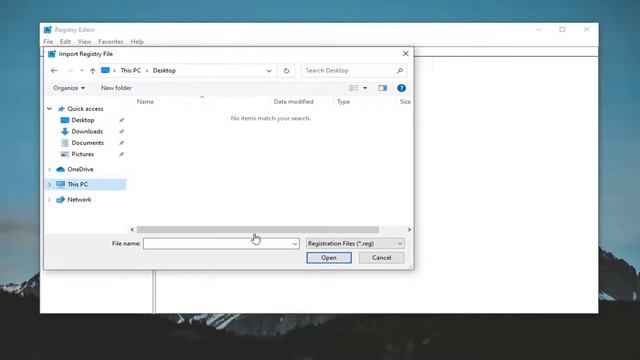Click the Registry Editor title bar icon
This screenshot has height=360, width=640.
[48, 30]
